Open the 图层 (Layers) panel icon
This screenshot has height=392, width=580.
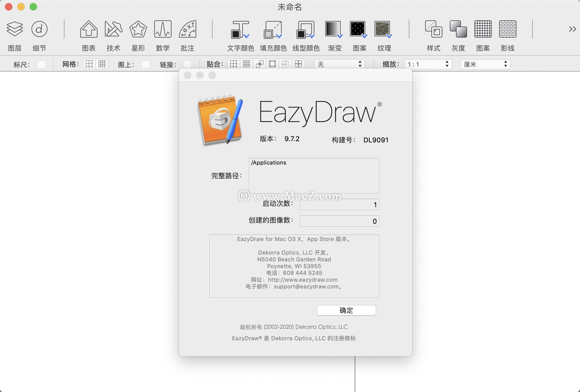[15, 29]
